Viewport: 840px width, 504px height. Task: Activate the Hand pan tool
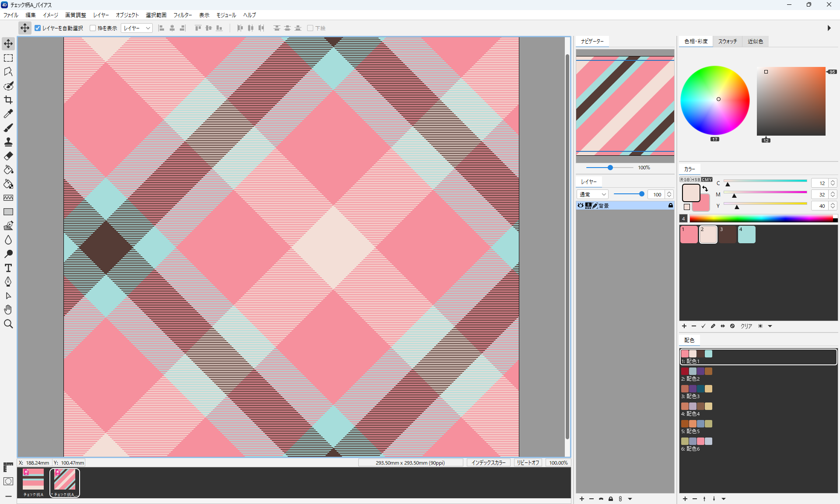coord(8,310)
